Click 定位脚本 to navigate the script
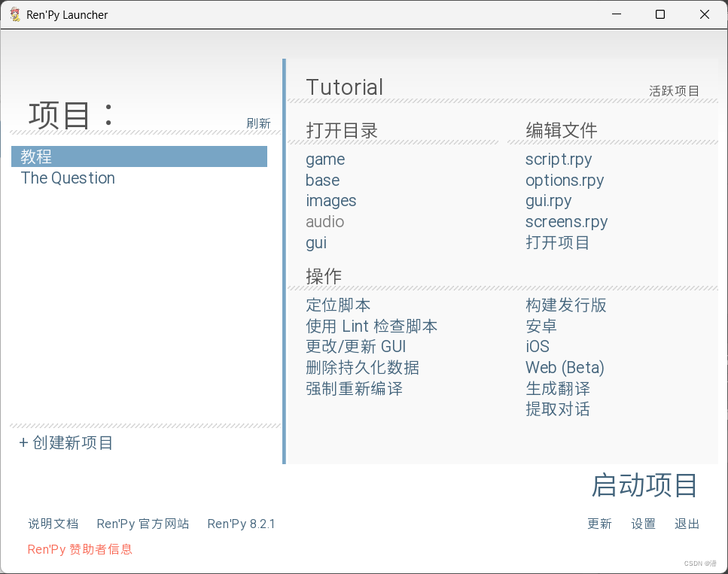 point(338,305)
